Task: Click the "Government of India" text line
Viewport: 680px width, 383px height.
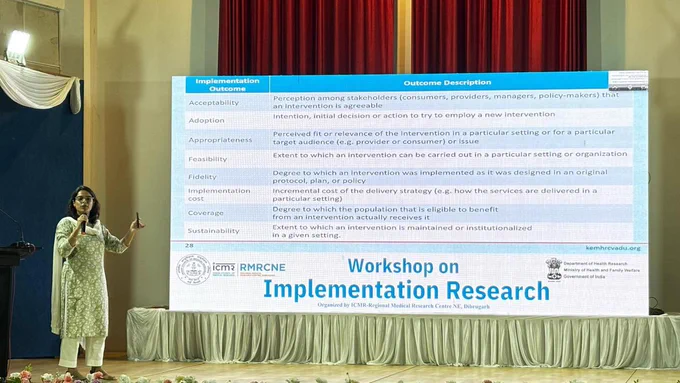Action: [x=584, y=276]
